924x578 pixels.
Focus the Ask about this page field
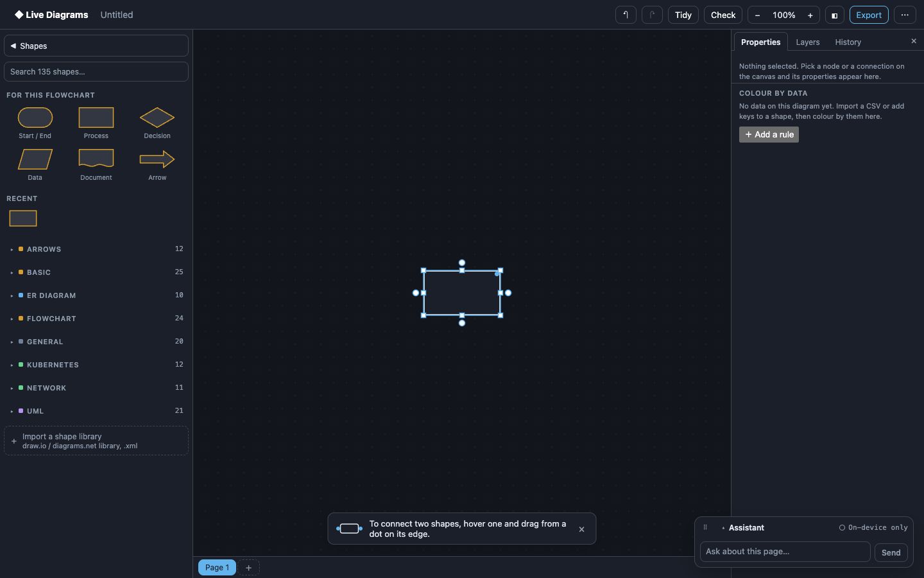point(785,552)
